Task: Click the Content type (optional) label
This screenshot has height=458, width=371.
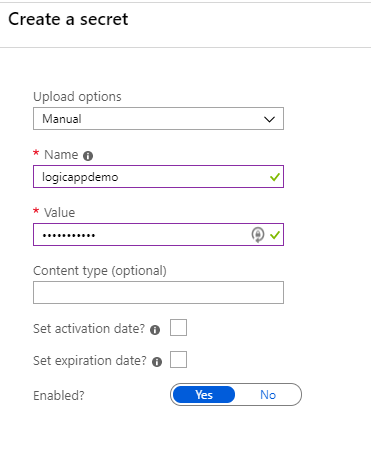Action: pyautogui.click(x=100, y=271)
